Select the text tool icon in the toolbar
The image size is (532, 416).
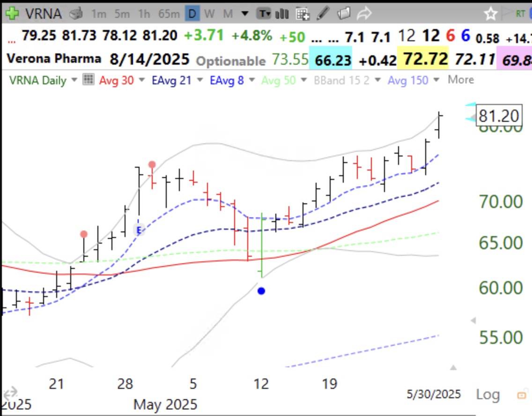tap(264, 14)
